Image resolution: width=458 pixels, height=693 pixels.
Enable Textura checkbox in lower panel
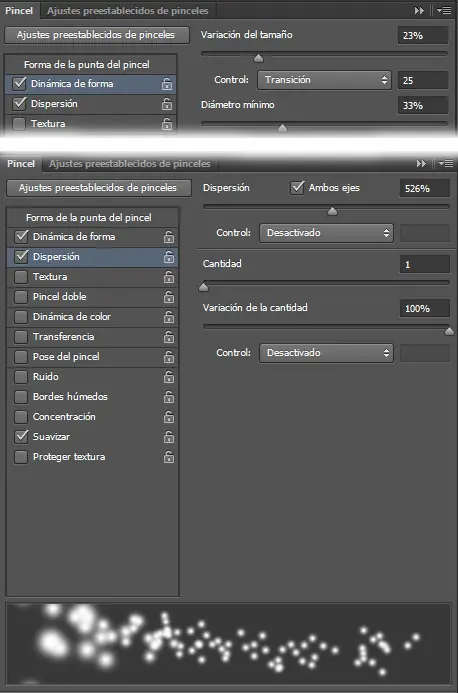click(21, 277)
